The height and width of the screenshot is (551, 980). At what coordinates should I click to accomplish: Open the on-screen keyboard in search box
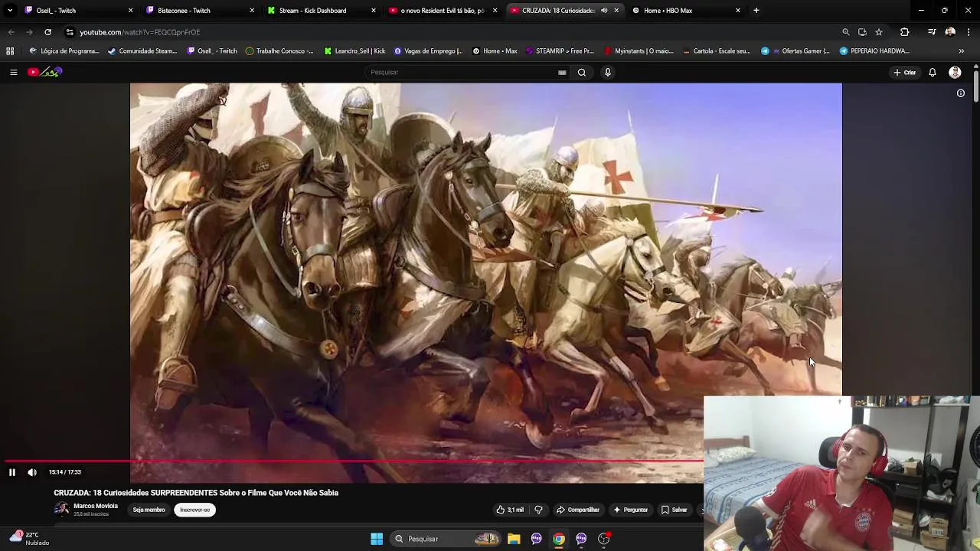point(562,72)
